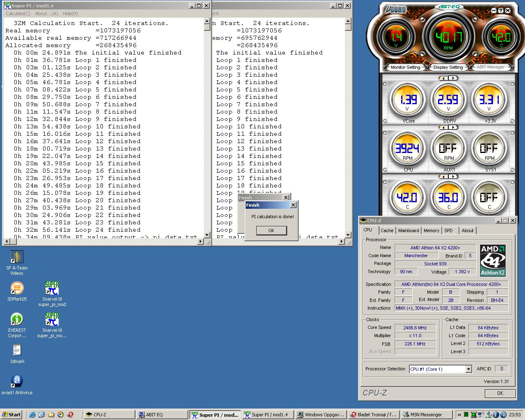Page fan gauges left with arrow
Screen dimensions: 525x420
coord(443,127)
